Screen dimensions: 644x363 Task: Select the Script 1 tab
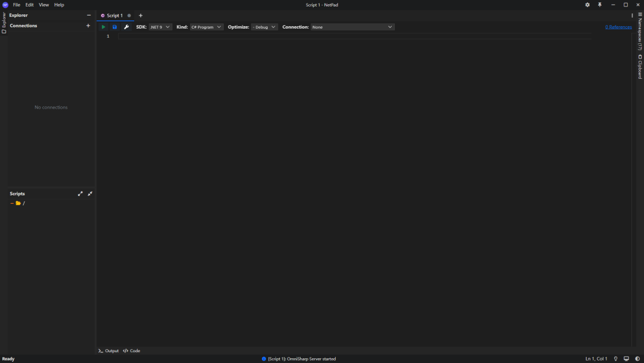pos(114,16)
